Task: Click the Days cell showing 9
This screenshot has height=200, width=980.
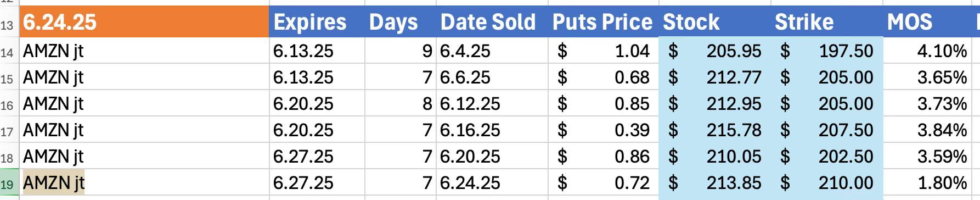Action: tap(401, 51)
